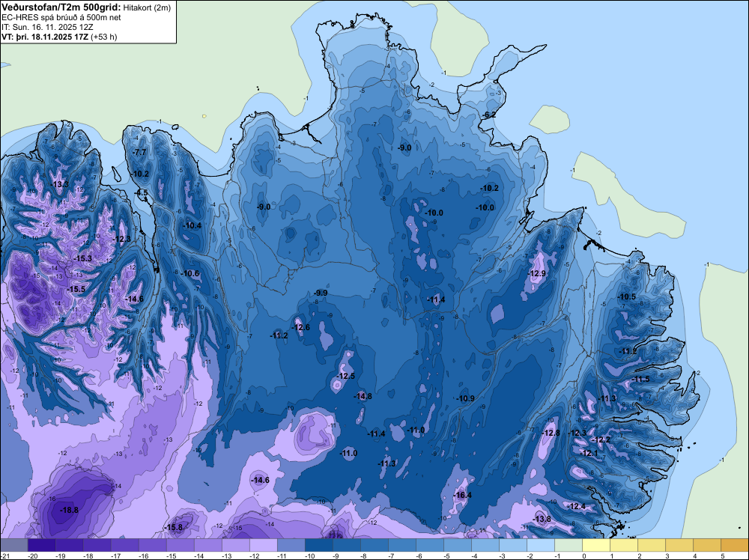Click the -12.8 temperature value on the map
The width and height of the screenshot is (749, 560).
(x=551, y=433)
